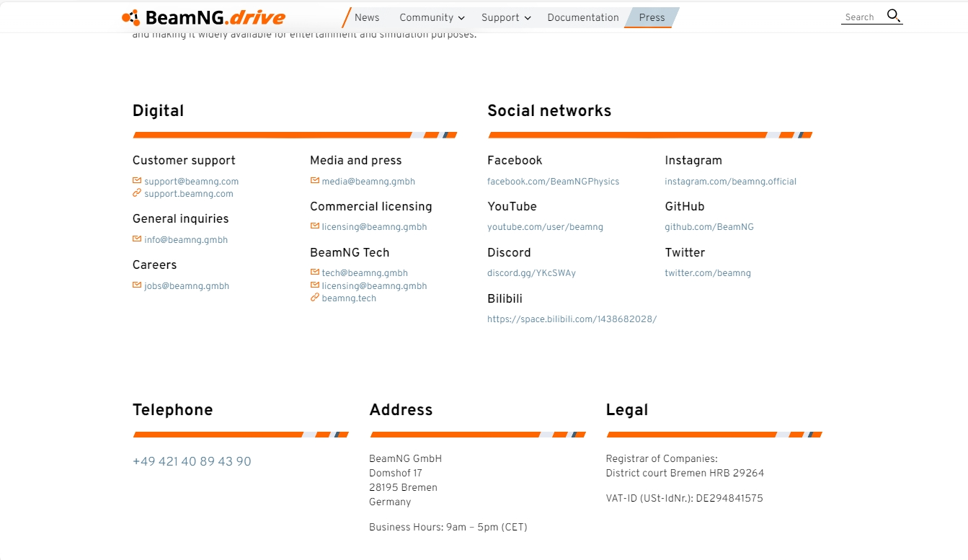This screenshot has height=560, width=968.
Task: Open github.com/BeamNG link
Action: (x=709, y=227)
